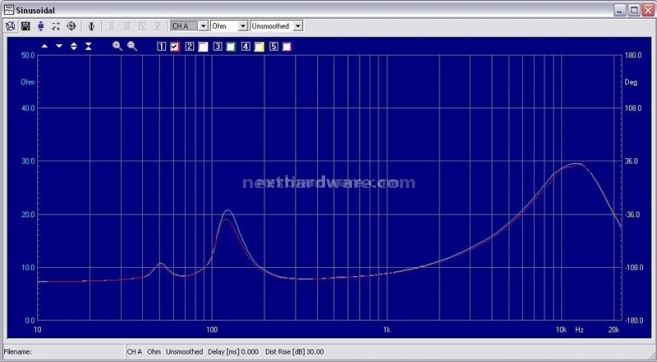Viewport: 657px width, 362px height.
Task: Click the zoom in magnifier icon
Action: pos(117,47)
